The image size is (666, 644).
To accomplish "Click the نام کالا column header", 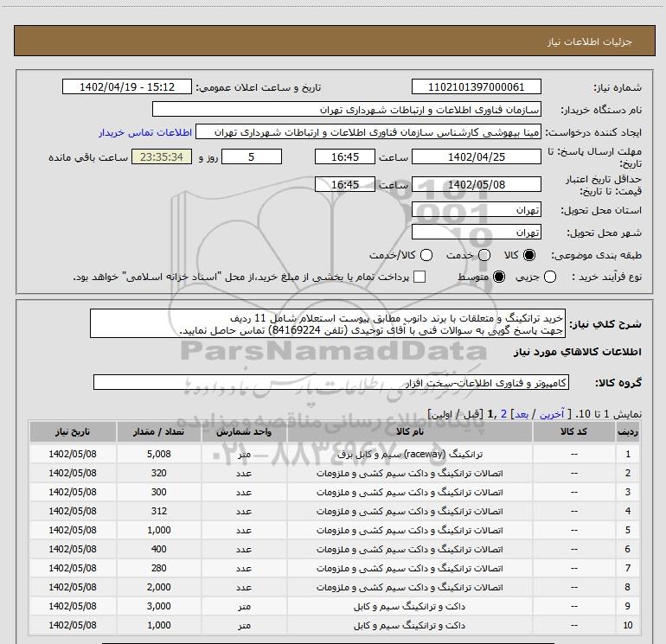I will (x=409, y=431).
